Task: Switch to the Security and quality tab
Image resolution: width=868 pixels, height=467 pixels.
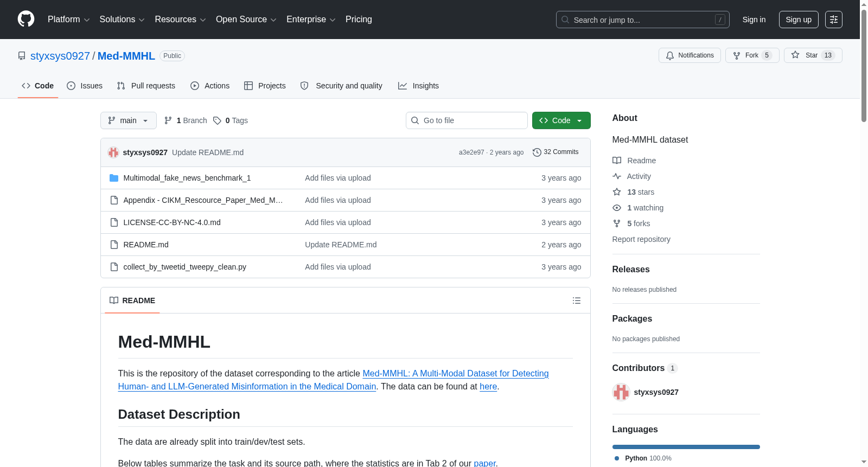Action: pos(341,86)
